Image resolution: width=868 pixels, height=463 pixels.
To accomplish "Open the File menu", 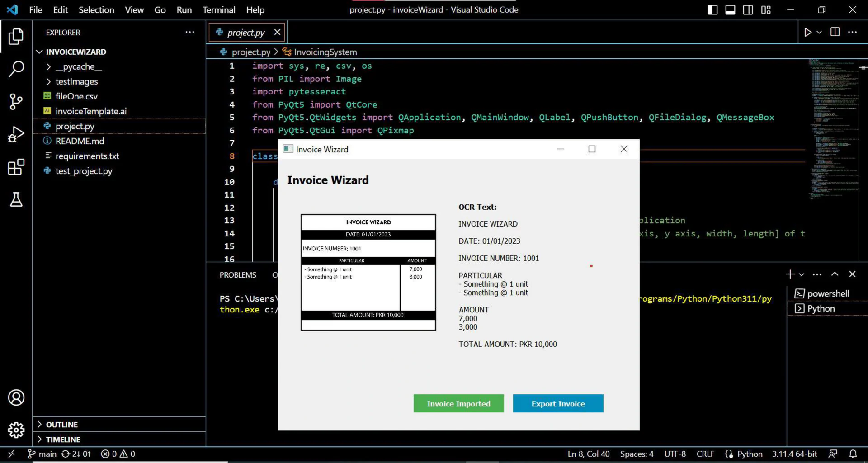I will point(35,9).
